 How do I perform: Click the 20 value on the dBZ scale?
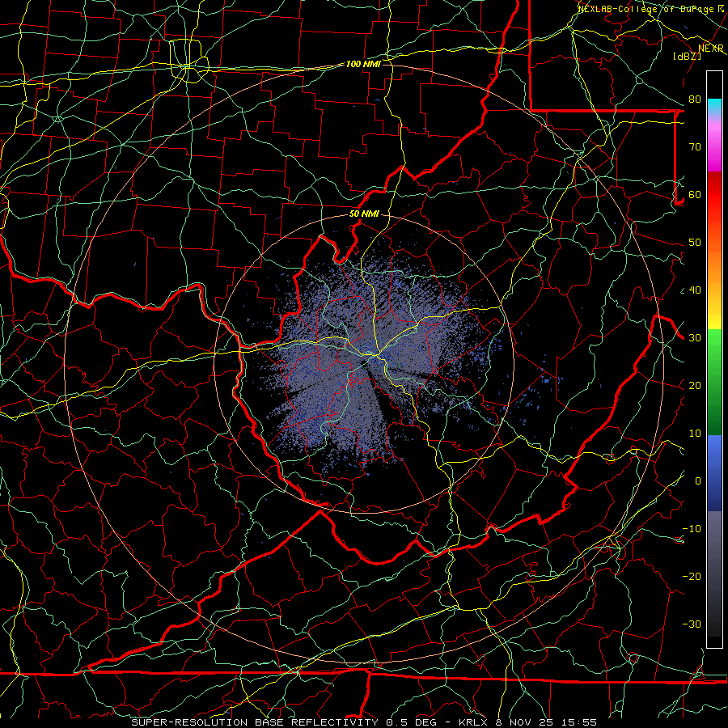coord(695,386)
